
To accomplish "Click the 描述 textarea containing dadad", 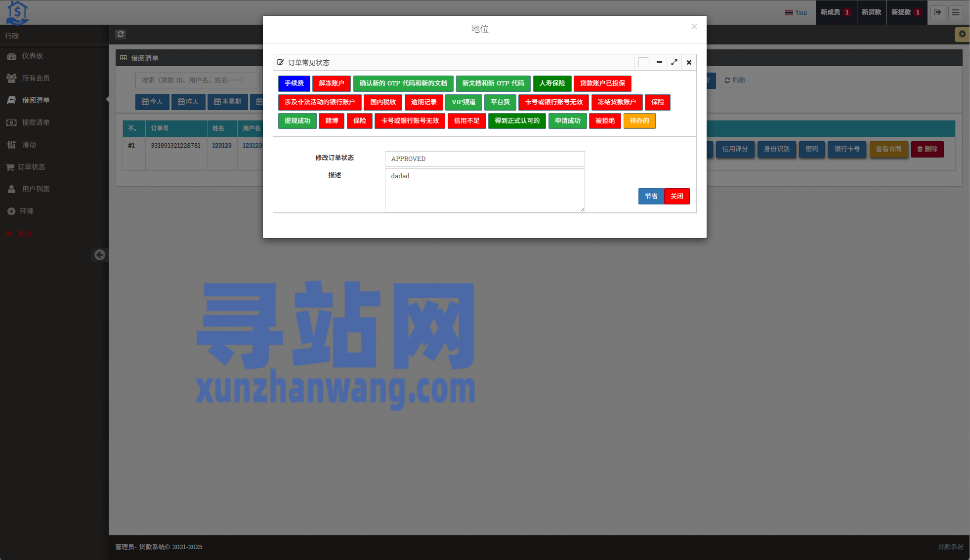I will [484, 190].
